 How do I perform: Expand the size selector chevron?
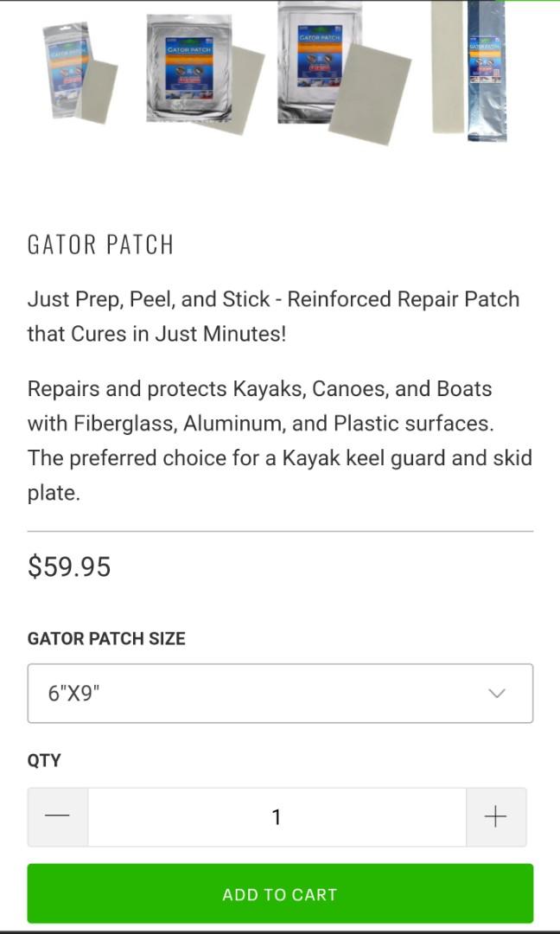(495, 693)
